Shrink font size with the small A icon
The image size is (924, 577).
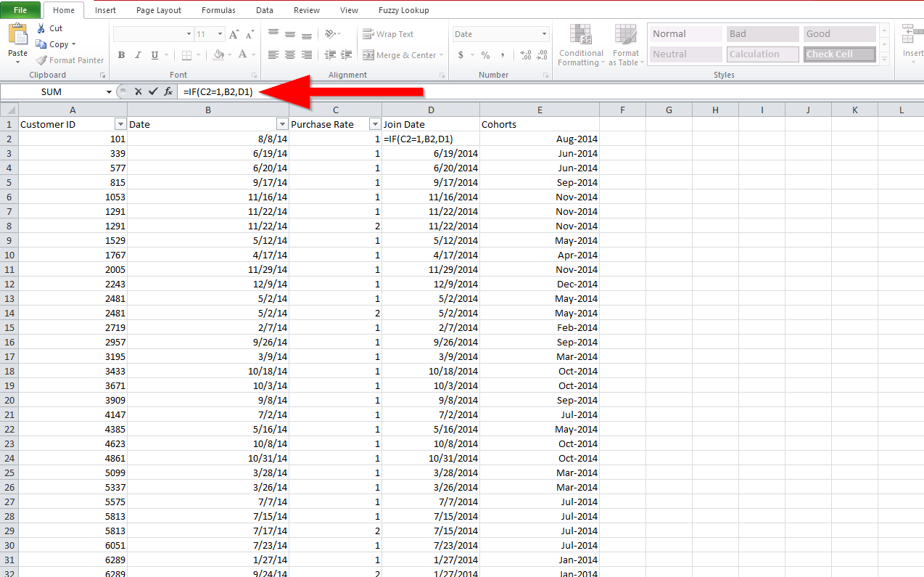[249, 34]
